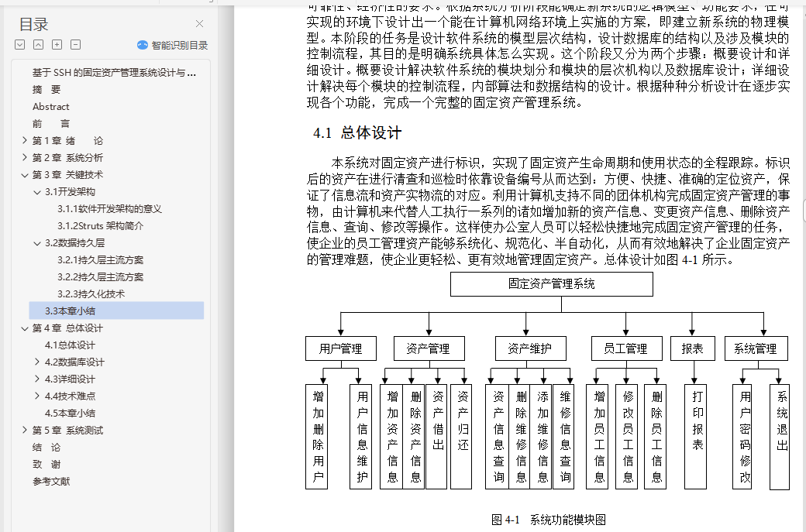Click the 打印报表 vertical box
The width and height of the screenshot is (806, 532).
(696, 437)
